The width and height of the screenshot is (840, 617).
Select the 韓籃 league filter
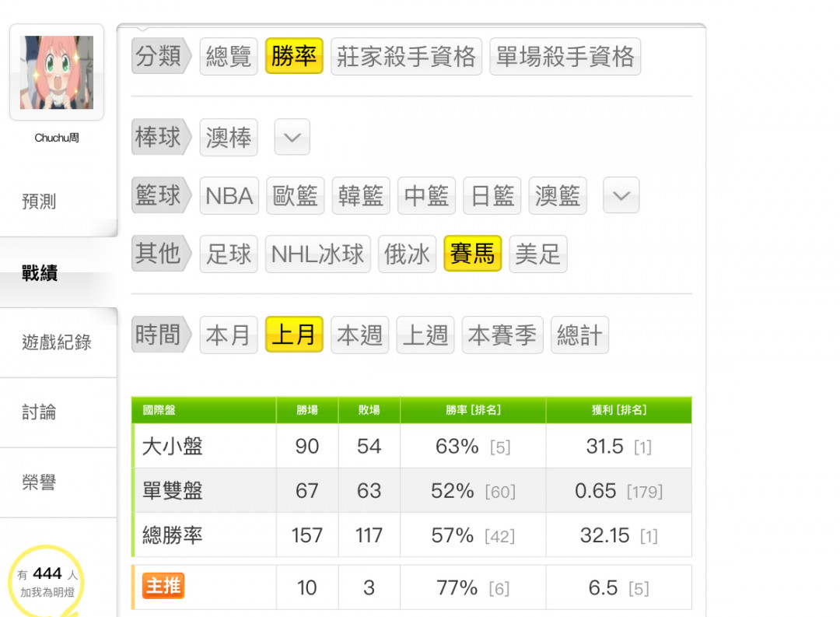click(361, 195)
